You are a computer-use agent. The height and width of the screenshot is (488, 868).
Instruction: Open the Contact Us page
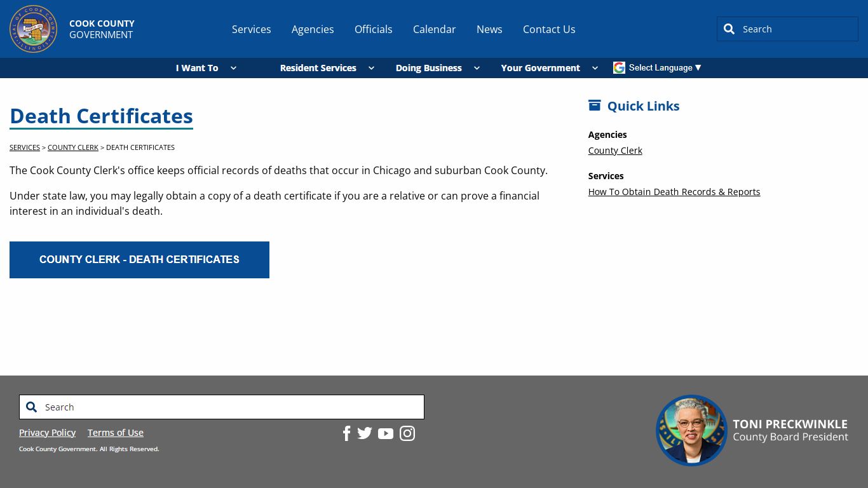[549, 29]
